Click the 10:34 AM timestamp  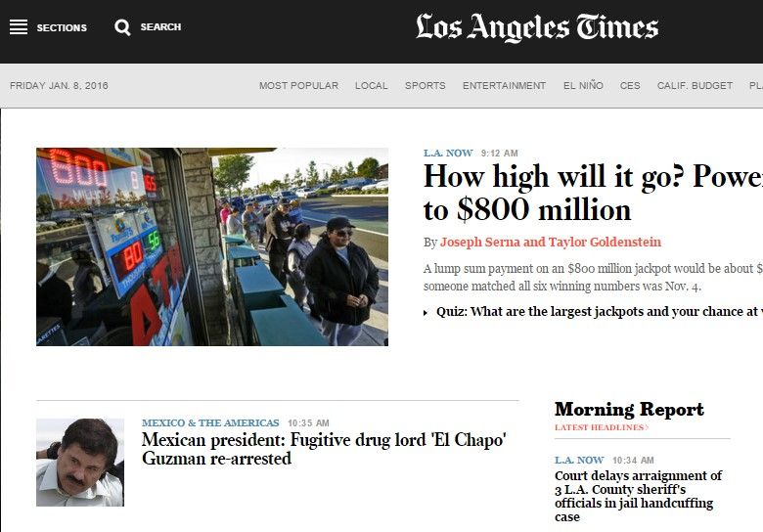(633, 460)
